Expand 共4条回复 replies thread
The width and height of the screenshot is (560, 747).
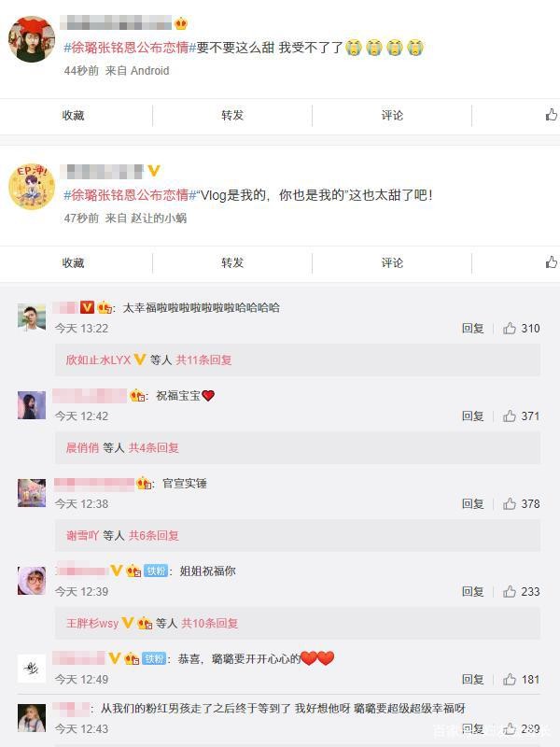(154, 447)
